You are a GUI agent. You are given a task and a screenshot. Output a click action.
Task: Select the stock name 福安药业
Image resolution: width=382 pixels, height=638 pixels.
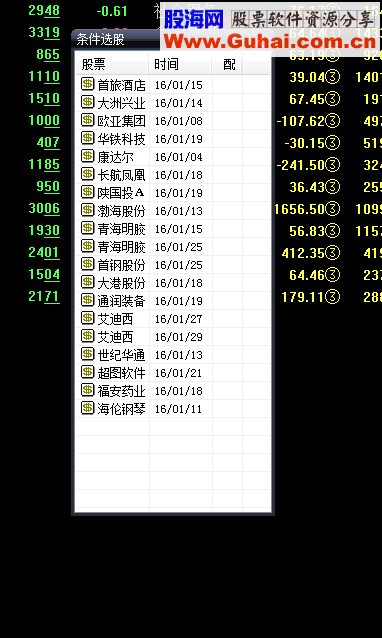click(121, 391)
